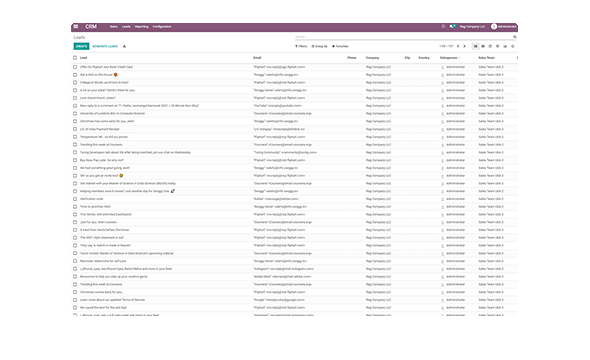
Task: Switch to pivot table view
Action: tap(497, 46)
